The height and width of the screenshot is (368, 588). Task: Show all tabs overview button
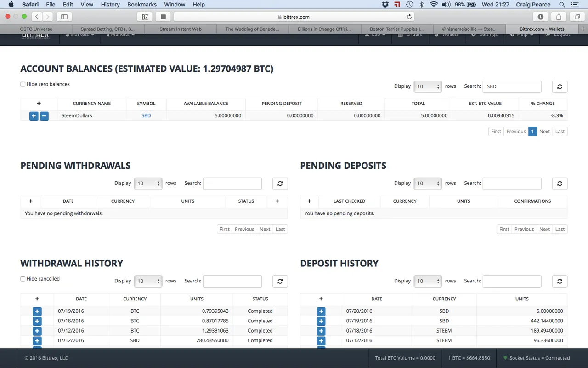click(577, 17)
